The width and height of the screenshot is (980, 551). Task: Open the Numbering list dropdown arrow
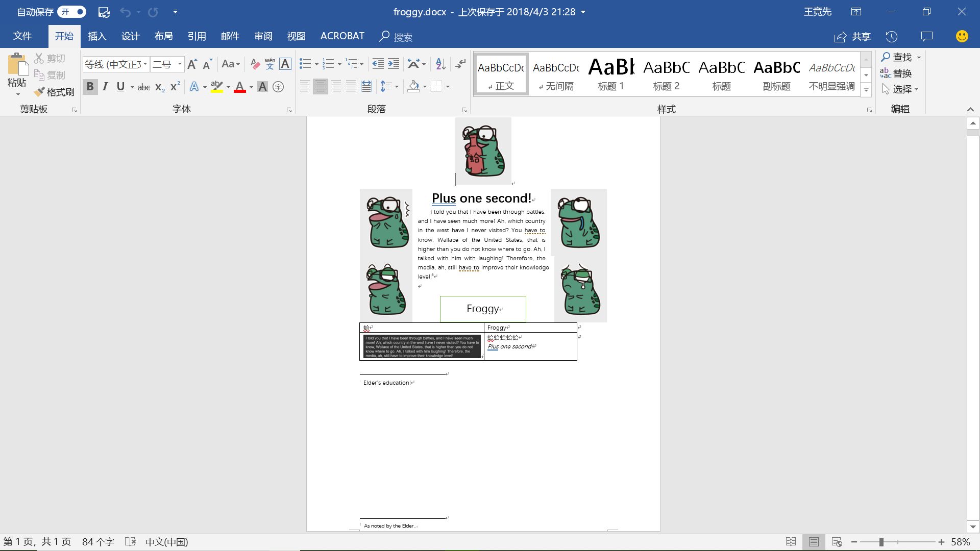339,64
